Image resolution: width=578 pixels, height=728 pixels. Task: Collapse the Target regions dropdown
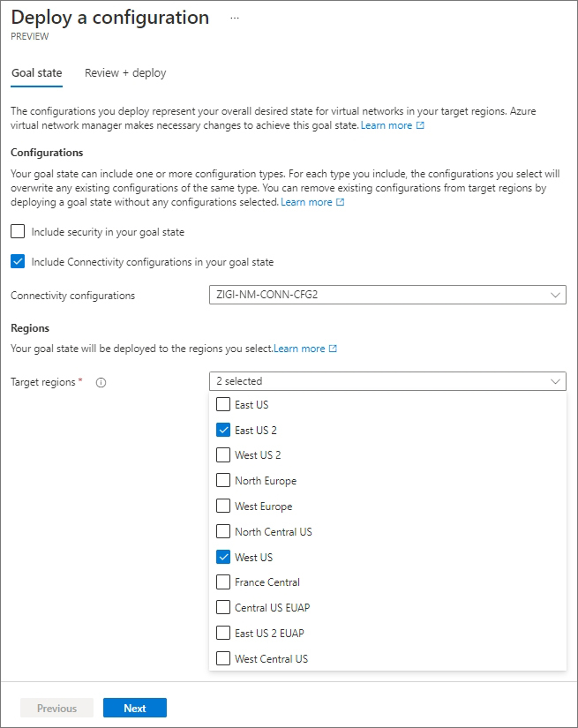pos(387,381)
